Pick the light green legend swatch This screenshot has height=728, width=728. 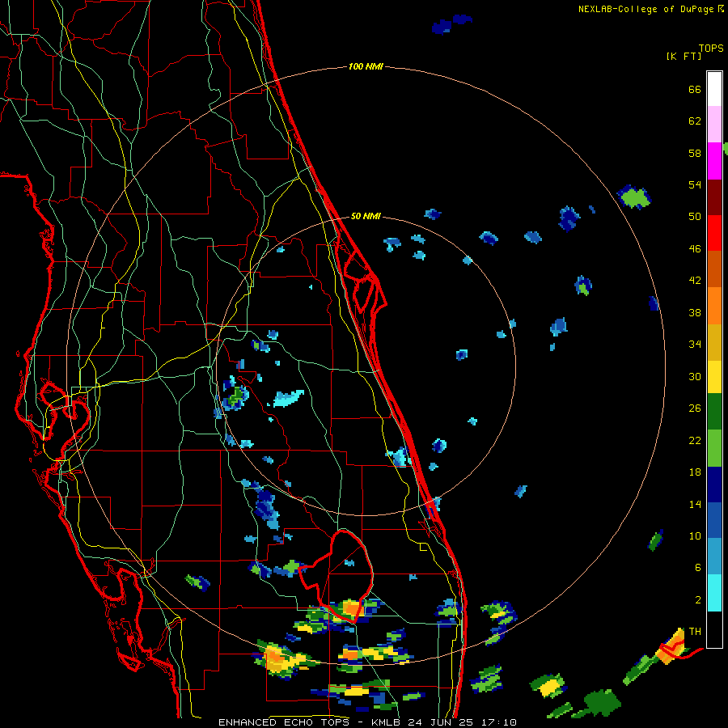click(x=714, y=448)
